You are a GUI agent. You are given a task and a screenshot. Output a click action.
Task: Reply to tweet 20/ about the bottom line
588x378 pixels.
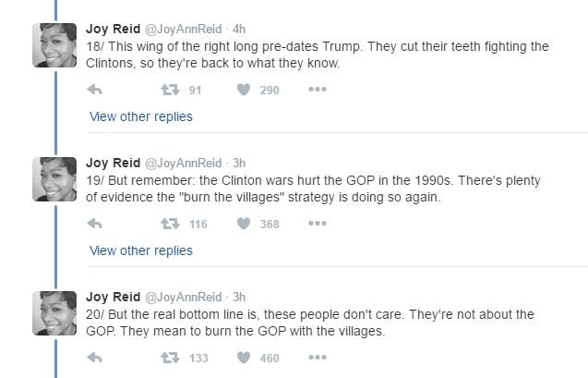click(94, 358)
